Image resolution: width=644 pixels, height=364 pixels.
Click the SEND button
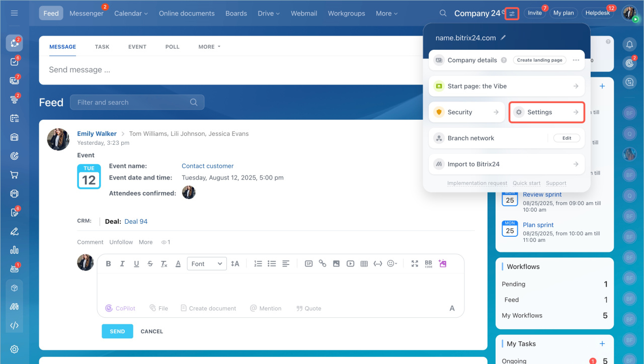pyautogui.click(x=117, y=331)
